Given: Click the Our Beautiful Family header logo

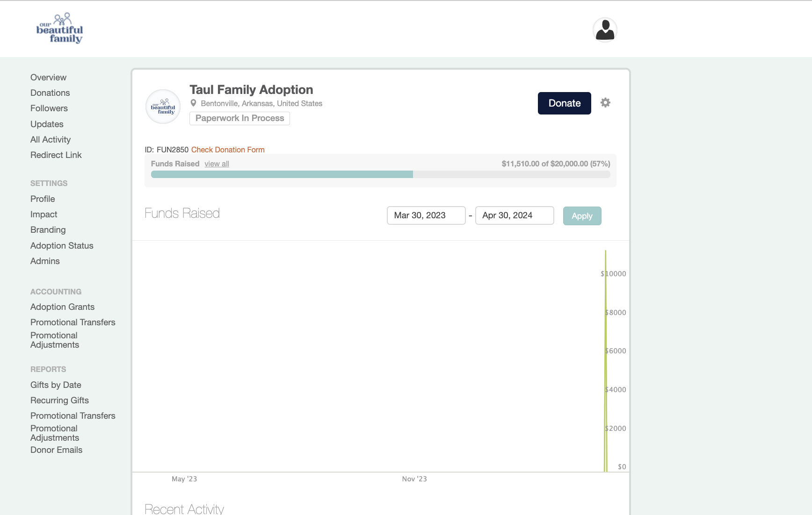Looking at the screenshot, I should (60, 29).
